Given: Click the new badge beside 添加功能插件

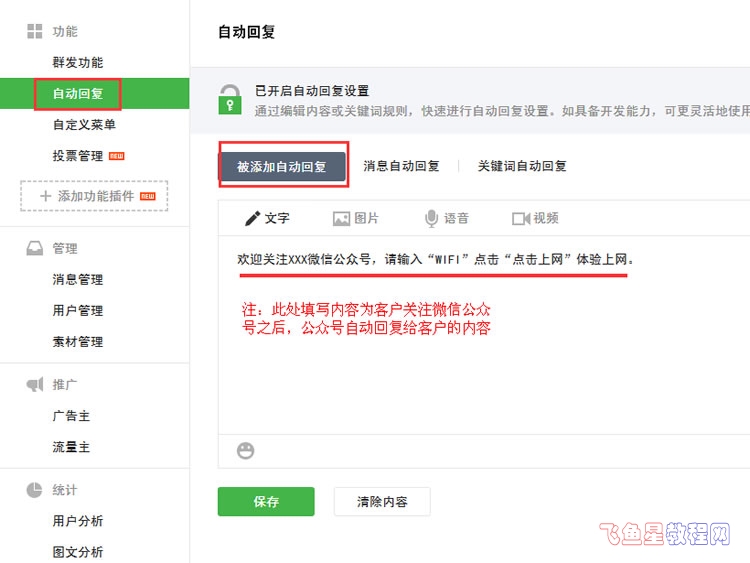Looking at the screenshot, I should 148,196.
